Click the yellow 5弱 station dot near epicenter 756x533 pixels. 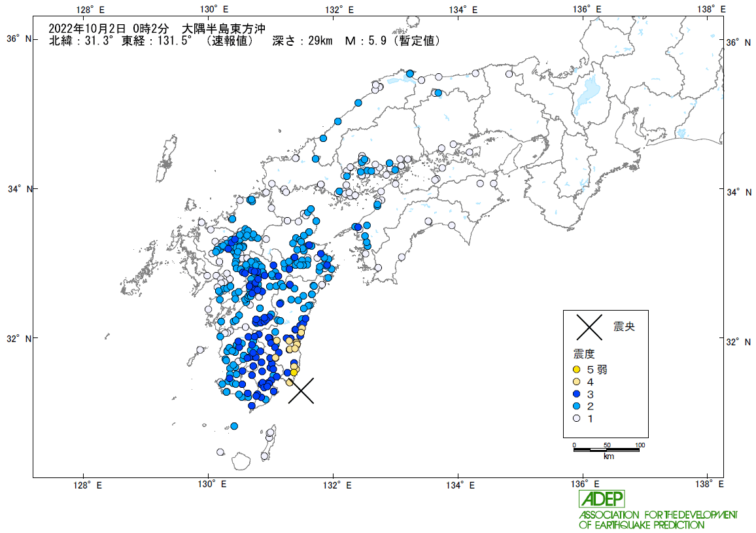294,372
